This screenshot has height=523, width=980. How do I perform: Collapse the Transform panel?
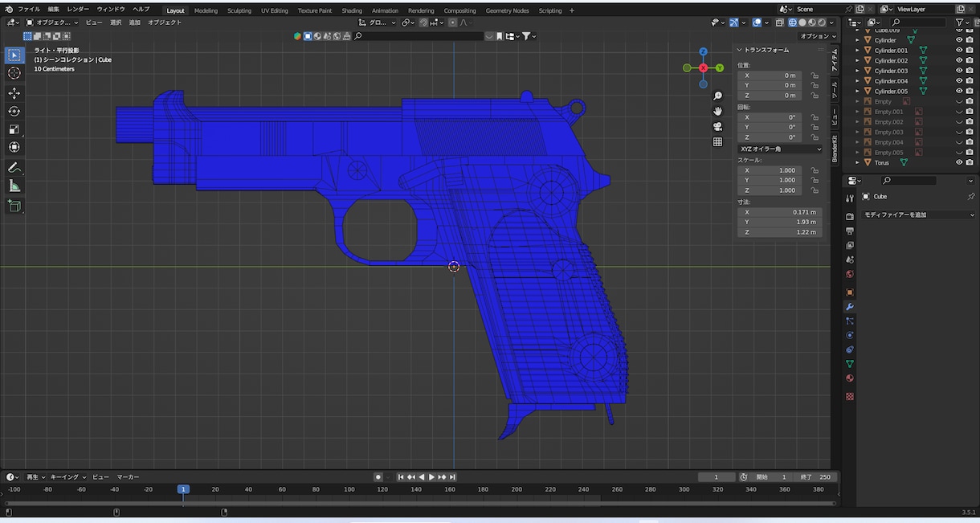(740, 50)
